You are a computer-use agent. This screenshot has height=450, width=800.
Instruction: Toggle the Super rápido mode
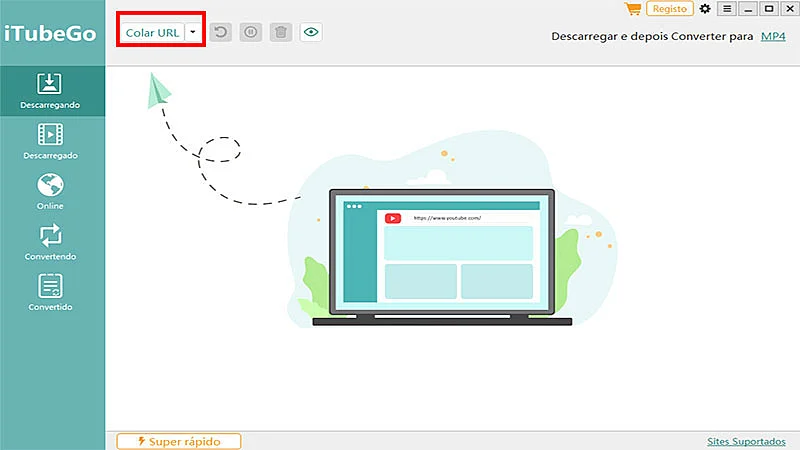(x=178, y=441)
